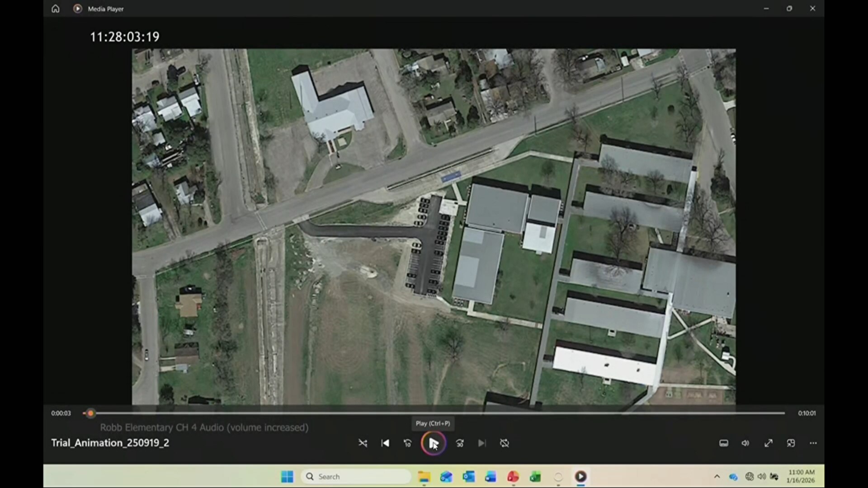Viewport: 868px width, 488px height.
Task: Open the Windows Start menu
Action: pos(287,476)
